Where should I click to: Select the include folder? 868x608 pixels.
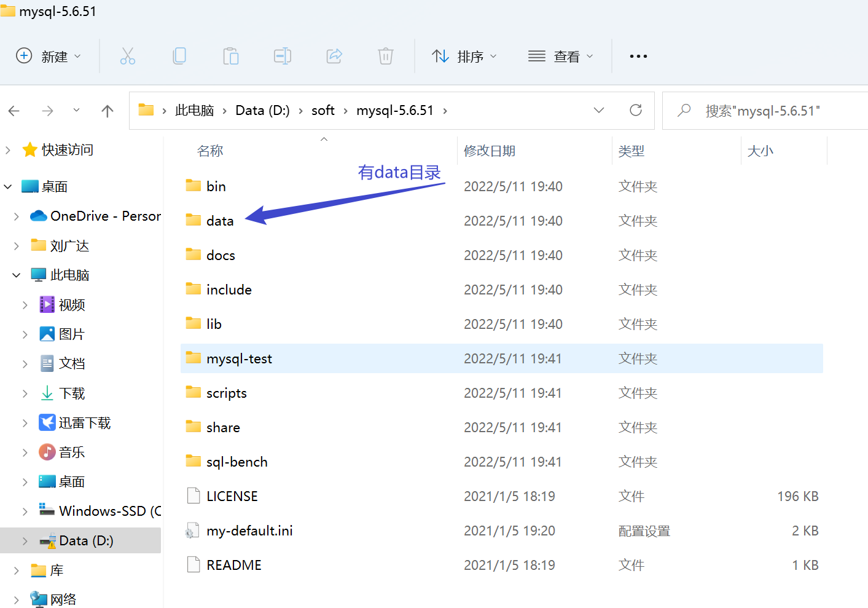coord(502,290)
